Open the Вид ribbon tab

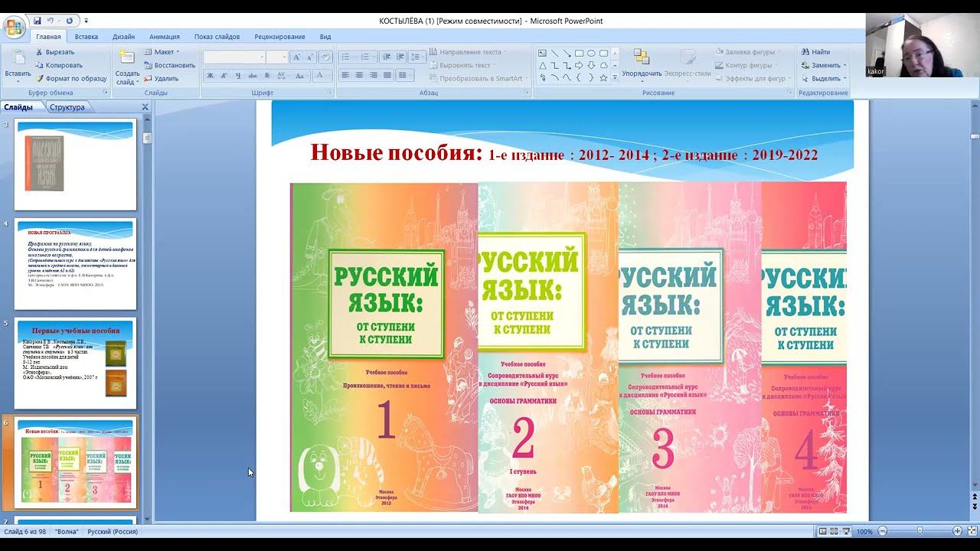click(325, 37)
